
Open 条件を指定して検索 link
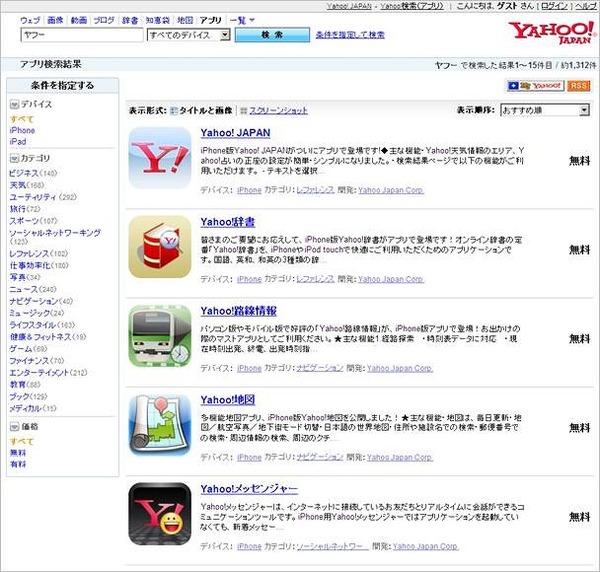pyautogui.click(x=350, y=35)
